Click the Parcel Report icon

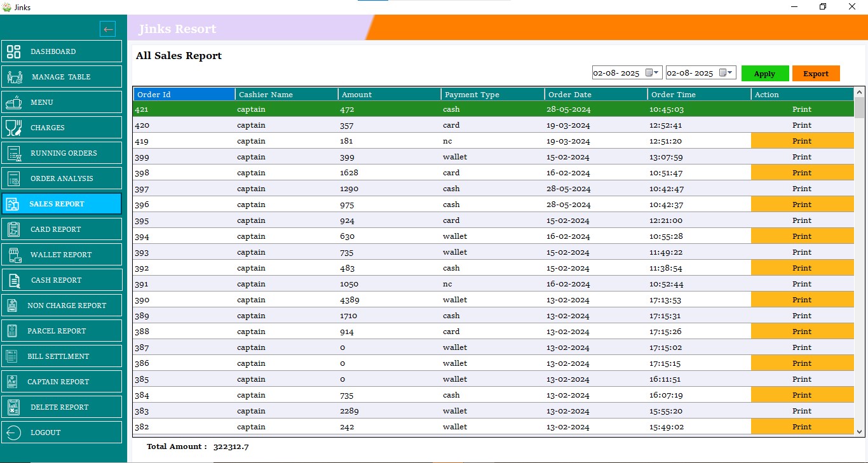pos(12,331)
